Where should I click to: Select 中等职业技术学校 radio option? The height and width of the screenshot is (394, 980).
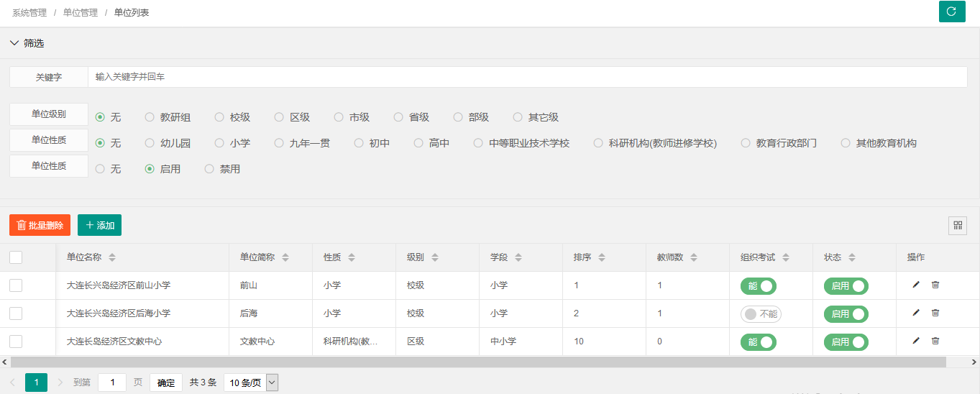[x=478, y=143]
